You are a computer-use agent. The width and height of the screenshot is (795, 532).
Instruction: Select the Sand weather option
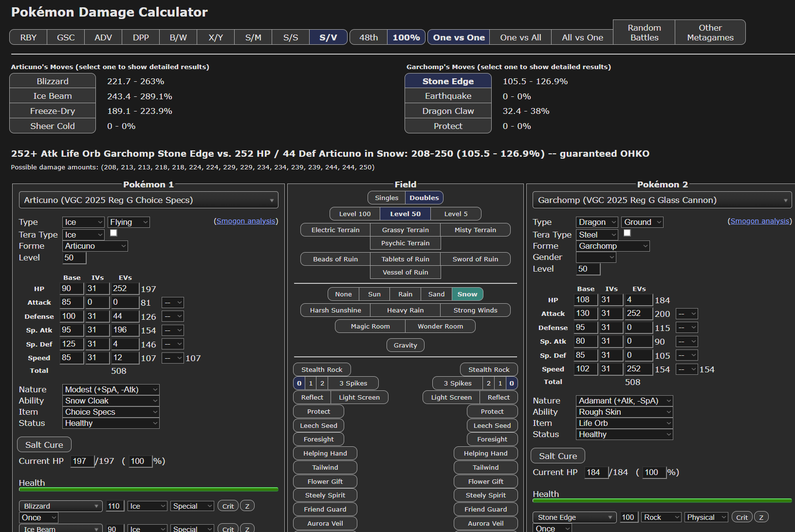436,294
